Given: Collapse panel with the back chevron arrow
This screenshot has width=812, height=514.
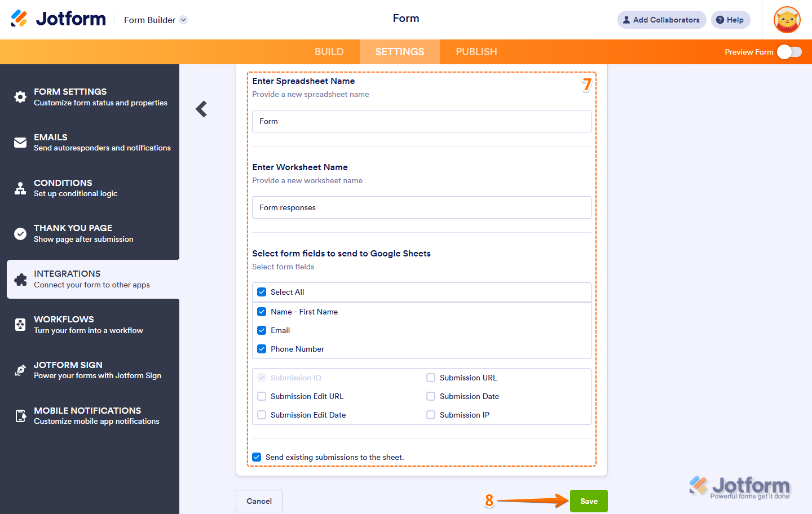Looking at the screenshot, I should pyautogui.click(x=201, y=109).
